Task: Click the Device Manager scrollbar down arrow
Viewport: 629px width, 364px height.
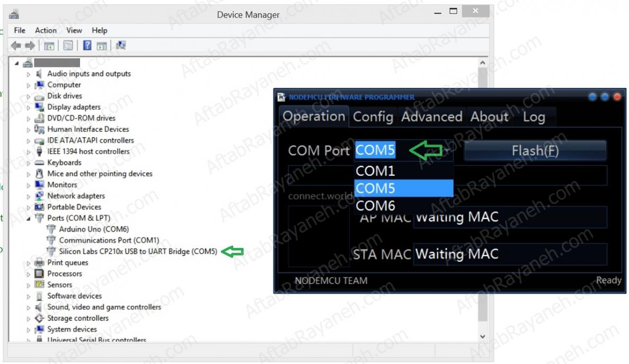Action: coord(482,336)
